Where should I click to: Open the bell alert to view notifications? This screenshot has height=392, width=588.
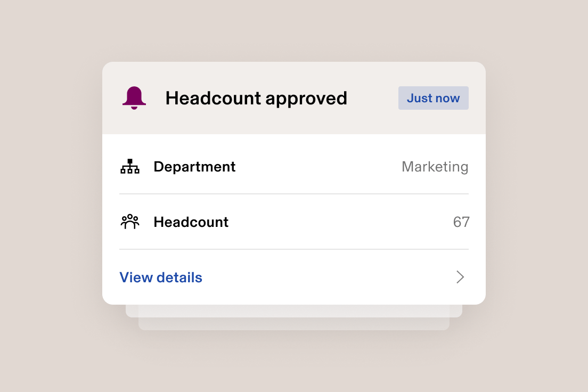point(134,98)
